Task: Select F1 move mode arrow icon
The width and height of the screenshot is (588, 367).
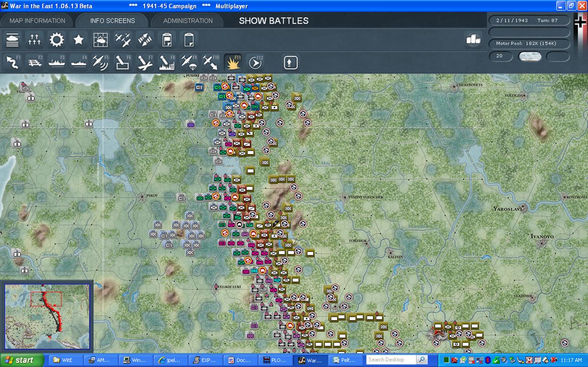Action: [x=12, y=62]
